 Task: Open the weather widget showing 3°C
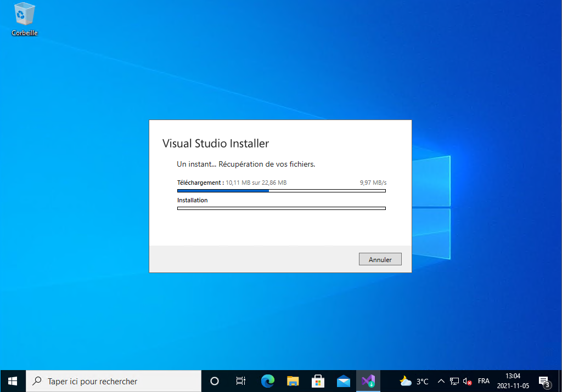(x=414, y=381)
